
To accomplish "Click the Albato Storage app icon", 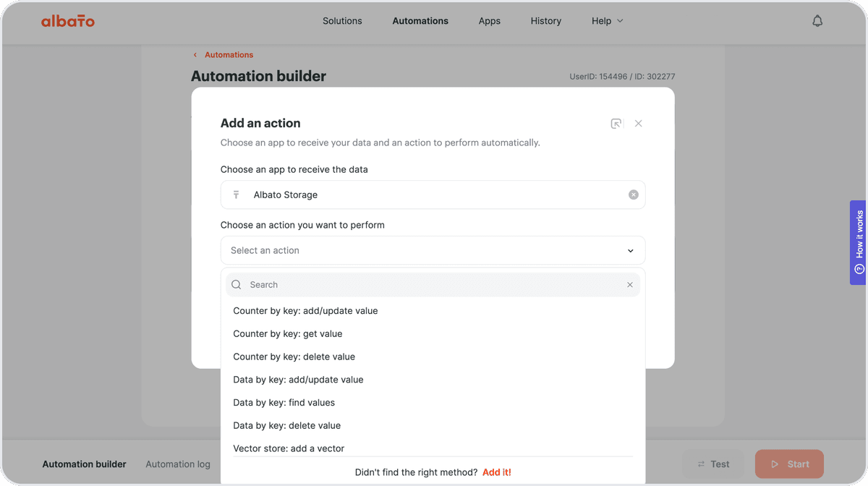I will tap(236, 195).
